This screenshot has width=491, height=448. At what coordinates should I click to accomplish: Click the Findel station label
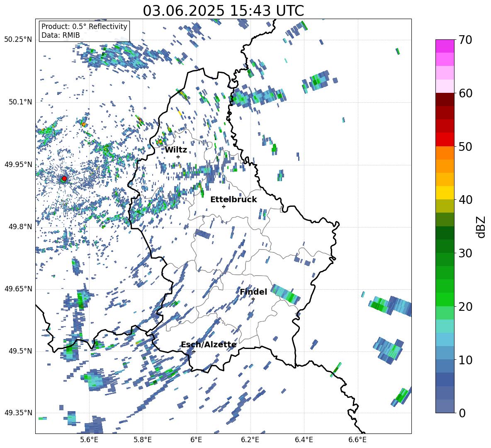pos(253,292)
